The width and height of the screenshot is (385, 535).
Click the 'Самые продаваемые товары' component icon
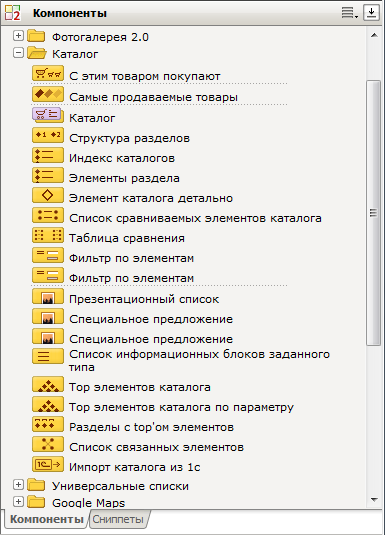point(48,94)
